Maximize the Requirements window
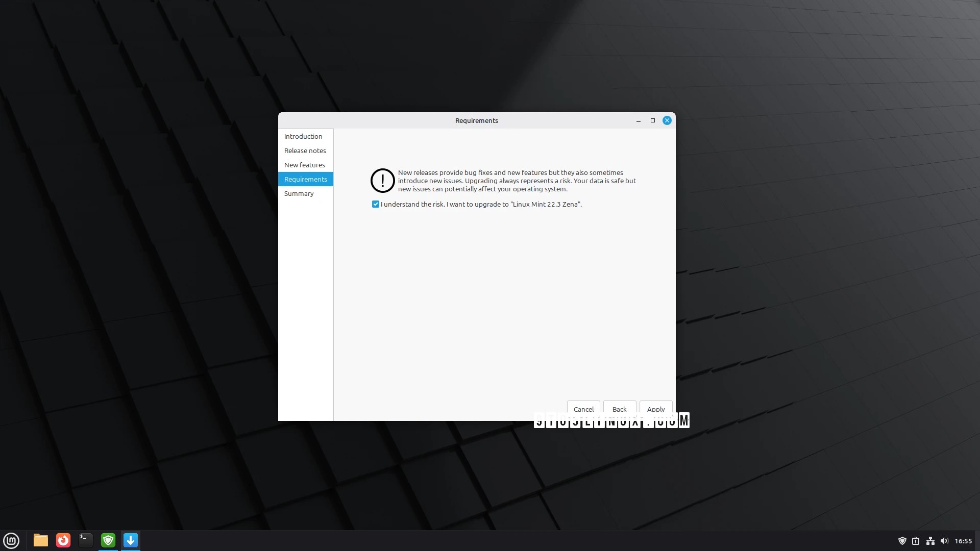The width and height of the screenshot is (980, 551). (x=652, y=120)
